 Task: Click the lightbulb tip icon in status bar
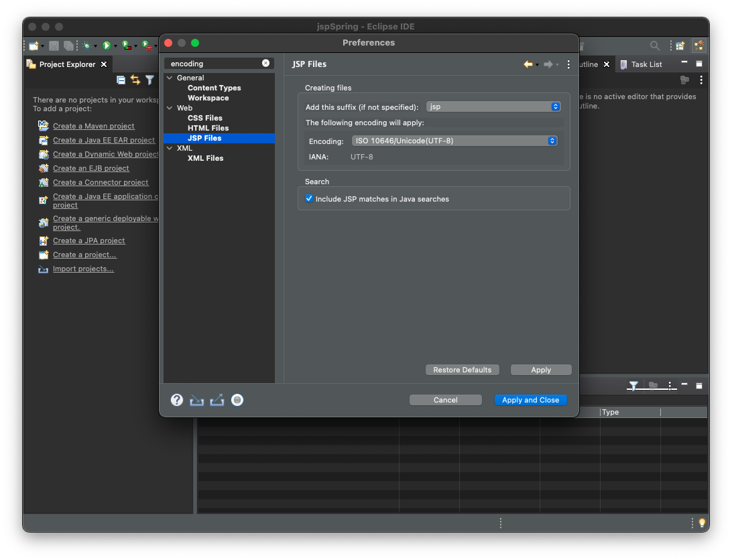tap(702, 523)
